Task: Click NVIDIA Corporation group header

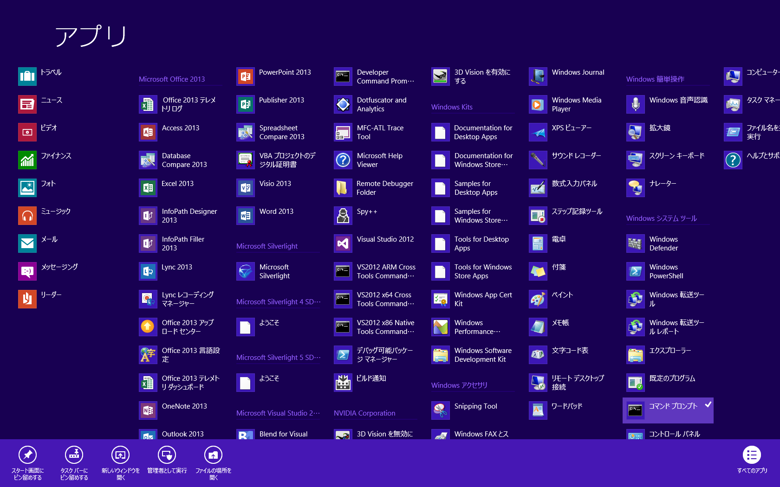Action: click(364, 413)
